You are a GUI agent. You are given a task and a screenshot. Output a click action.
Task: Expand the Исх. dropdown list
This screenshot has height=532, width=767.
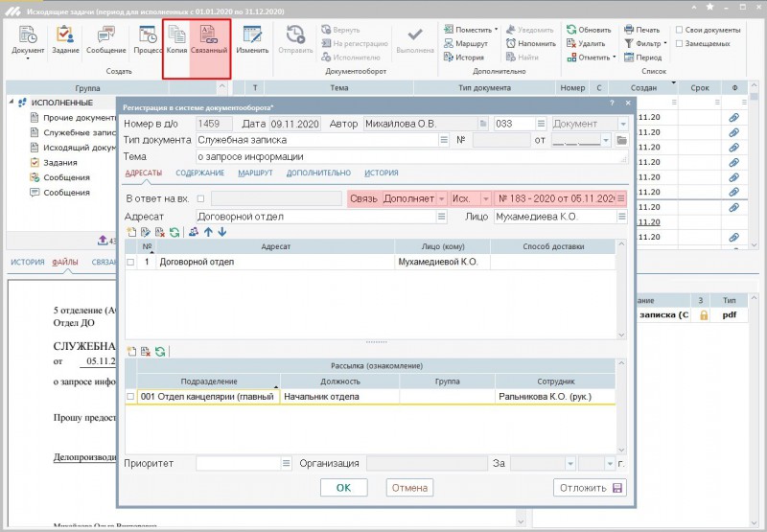click(485, 198)
